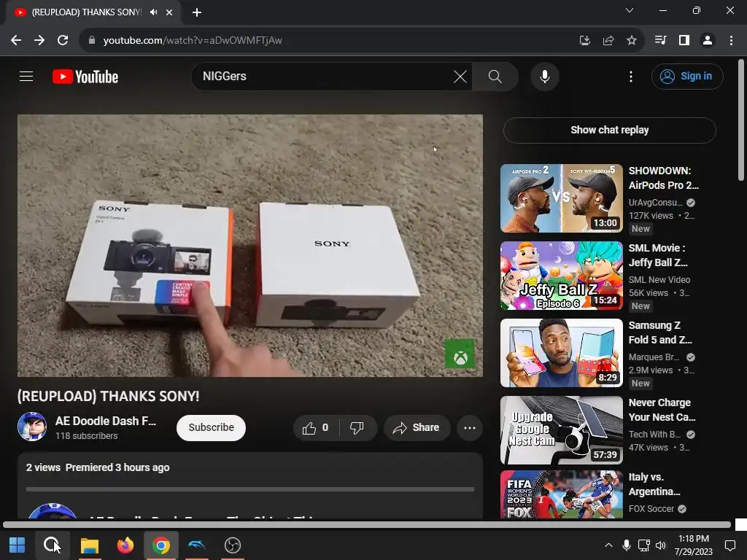Run search with magnifier button
The image size is (747, 560).
[x=495, y=76]
